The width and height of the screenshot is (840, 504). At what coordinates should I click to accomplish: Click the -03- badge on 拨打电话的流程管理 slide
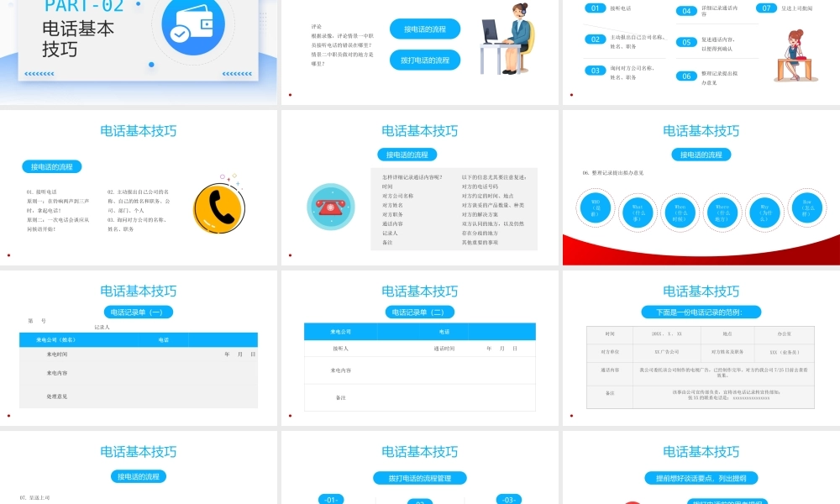coord(508,499)
